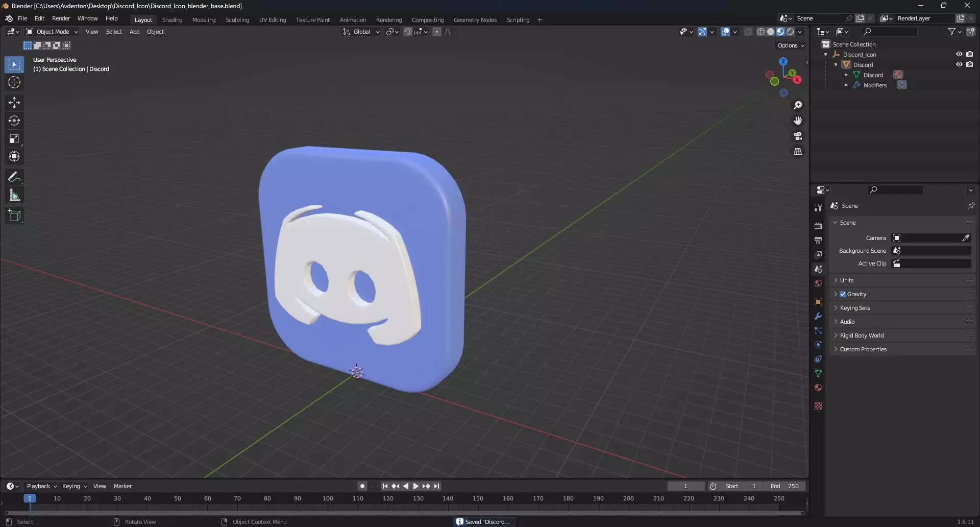This screenshot has height=527, width=980.
Task: Open the Output properties tab
Action: 818,240
